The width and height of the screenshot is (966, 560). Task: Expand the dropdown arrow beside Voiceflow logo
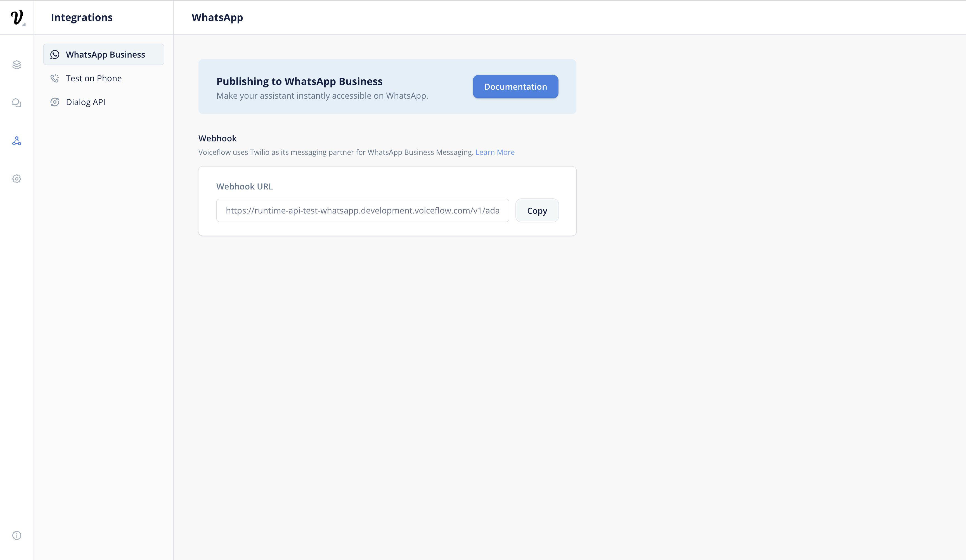tap(24, 25)
